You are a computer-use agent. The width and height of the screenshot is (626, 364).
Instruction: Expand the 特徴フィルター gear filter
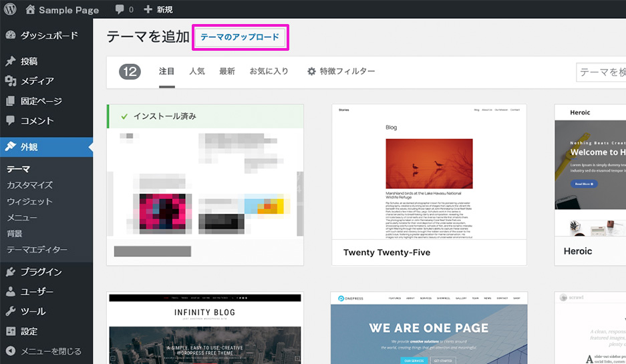pos(341,71)
